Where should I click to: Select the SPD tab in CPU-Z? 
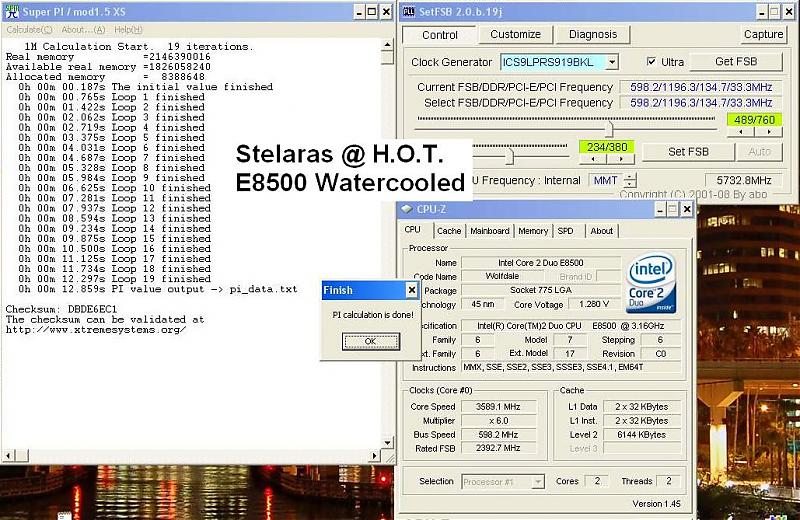point(565,231)
